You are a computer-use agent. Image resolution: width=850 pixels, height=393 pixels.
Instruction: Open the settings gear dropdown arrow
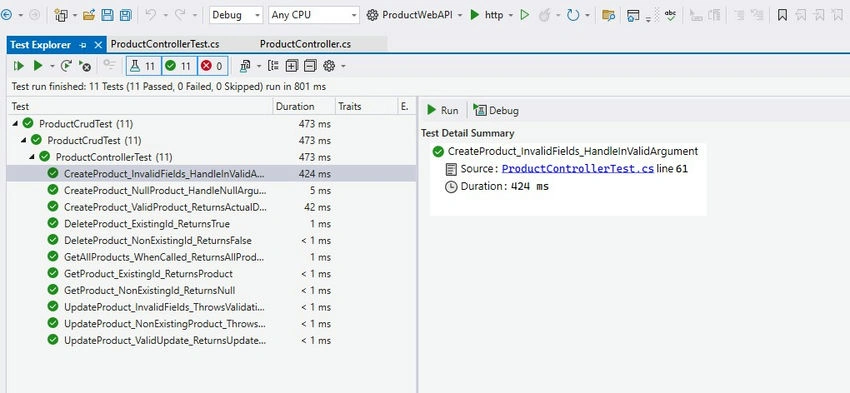[343, 66]
